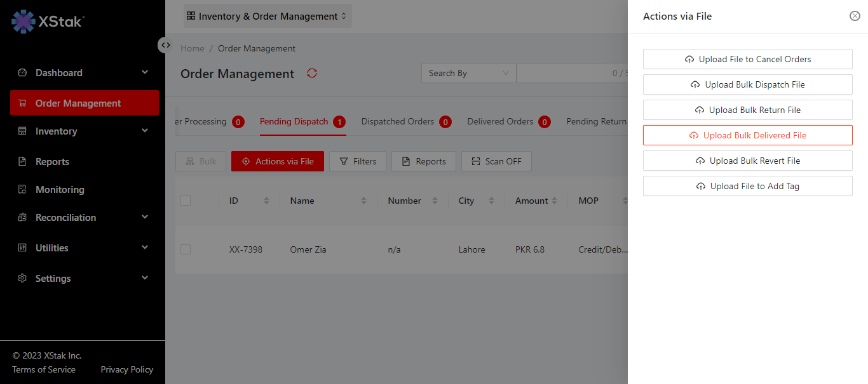
Task: Select the checkbox for order XX-7398
Action: (x=186, y=249)
